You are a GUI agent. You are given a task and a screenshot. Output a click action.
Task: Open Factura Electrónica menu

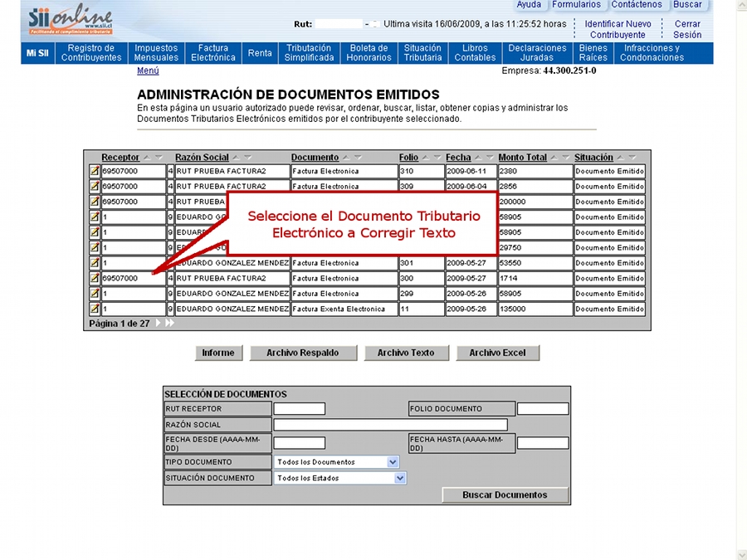tap(213, 53)
